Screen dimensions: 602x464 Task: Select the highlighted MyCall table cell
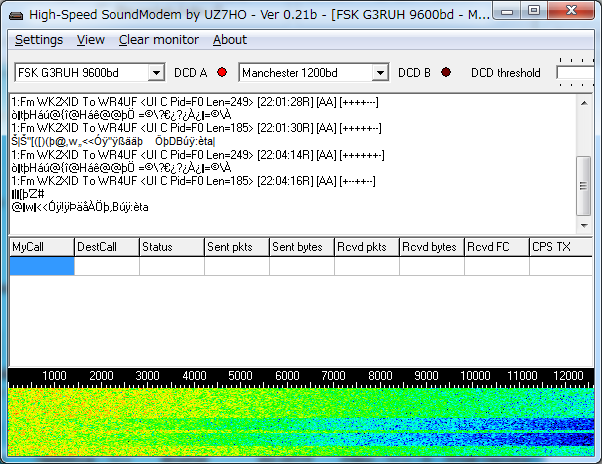(x=42, y=266)
